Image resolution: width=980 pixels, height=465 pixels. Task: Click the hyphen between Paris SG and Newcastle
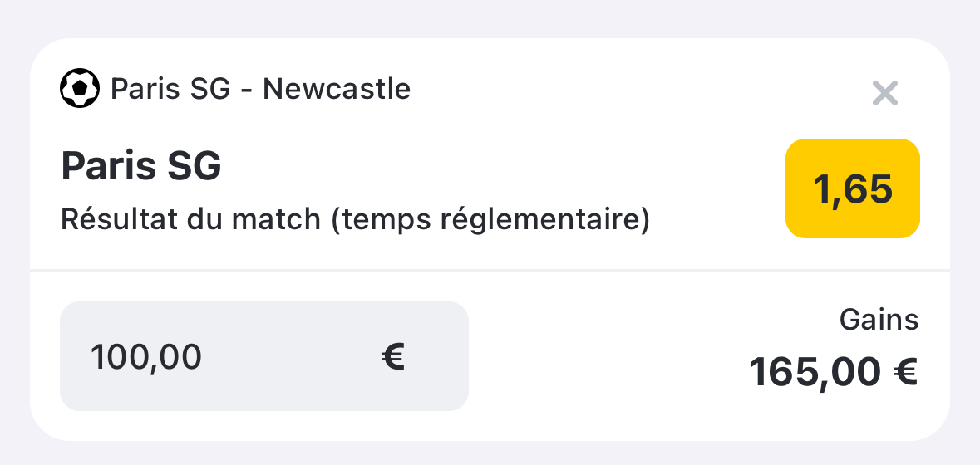point(246,91)
